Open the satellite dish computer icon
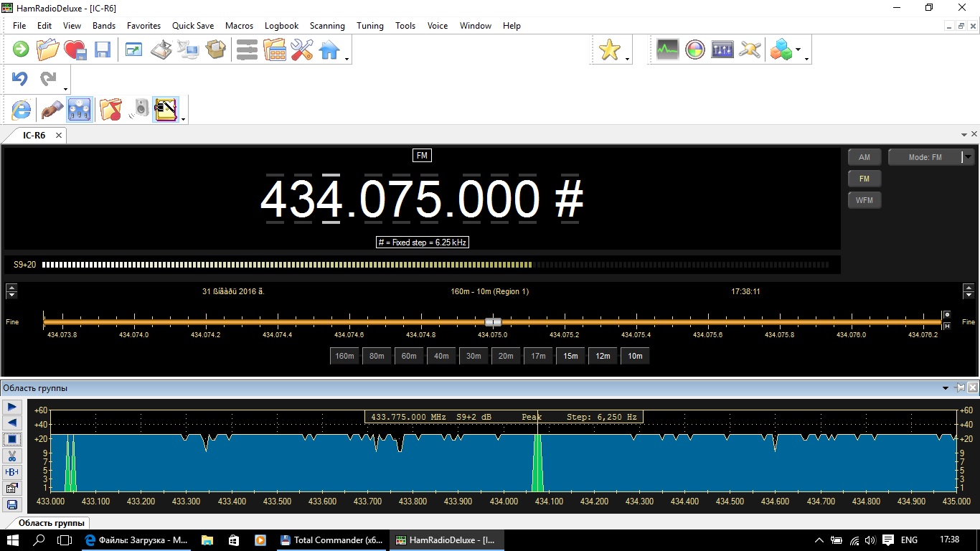 pyautogui.click(x=188, y=50)
